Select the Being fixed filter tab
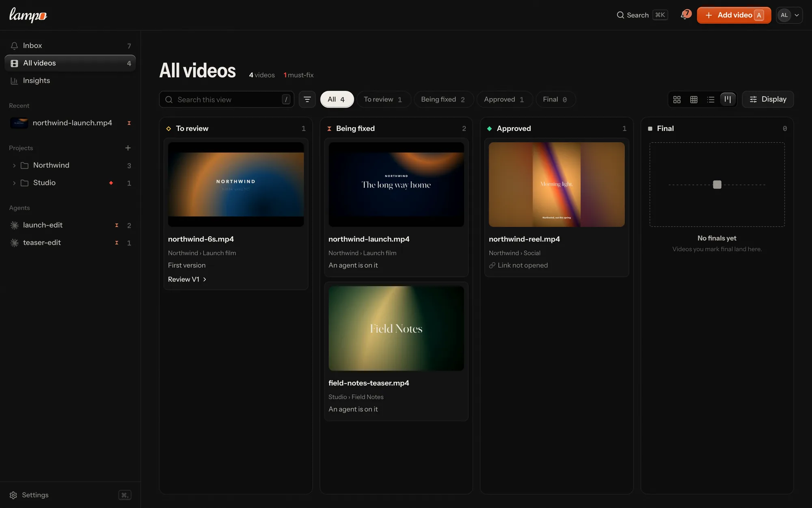The width and height of the screenshot is (812, 508). click(443, 99)
